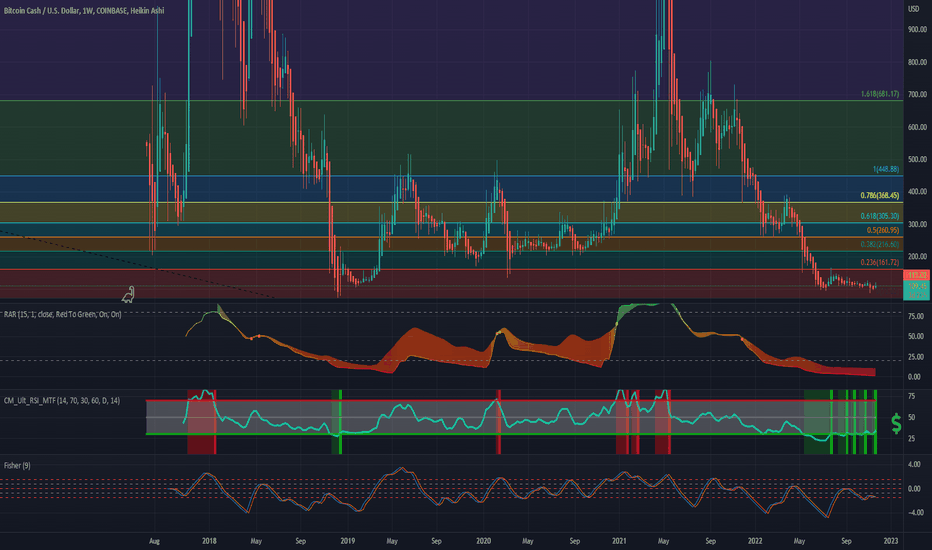Select the Bitcoin Cash / U.S. Dollar chart title
Viewport: 932px width, 550px height.
click(x=84, y=11)
